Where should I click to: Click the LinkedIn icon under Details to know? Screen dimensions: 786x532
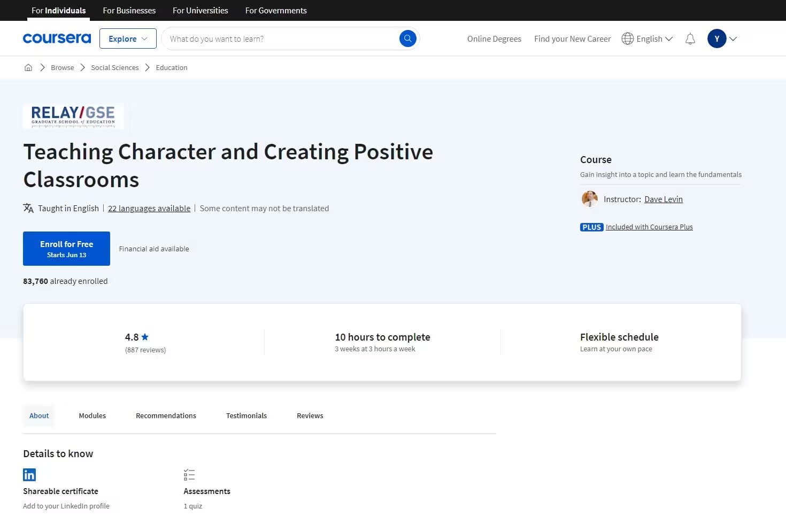coord(29,475)
